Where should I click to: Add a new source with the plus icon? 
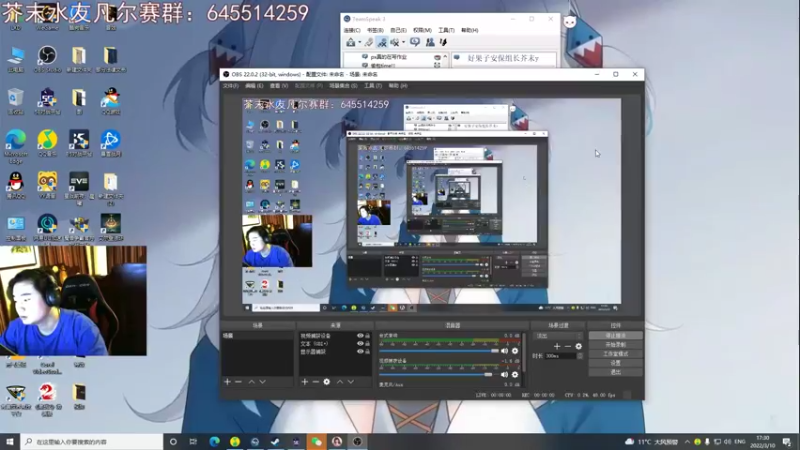[x=305, y=382]
